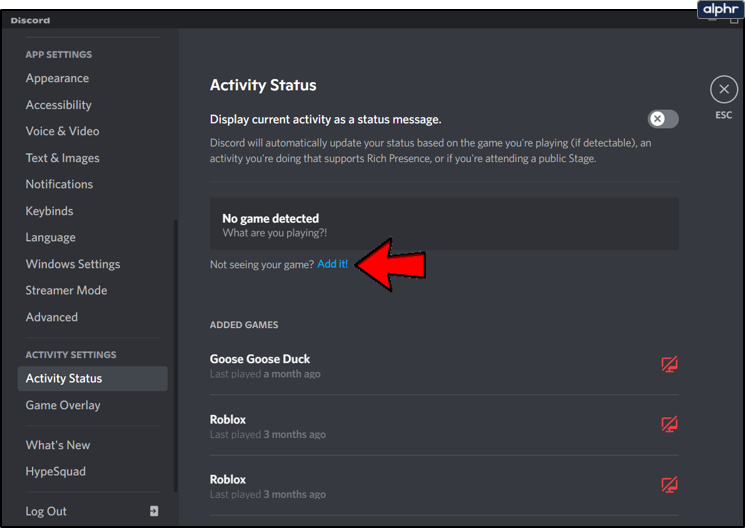Select Text & Images in sidebar

pyautogui.click(x=62, y=158)
